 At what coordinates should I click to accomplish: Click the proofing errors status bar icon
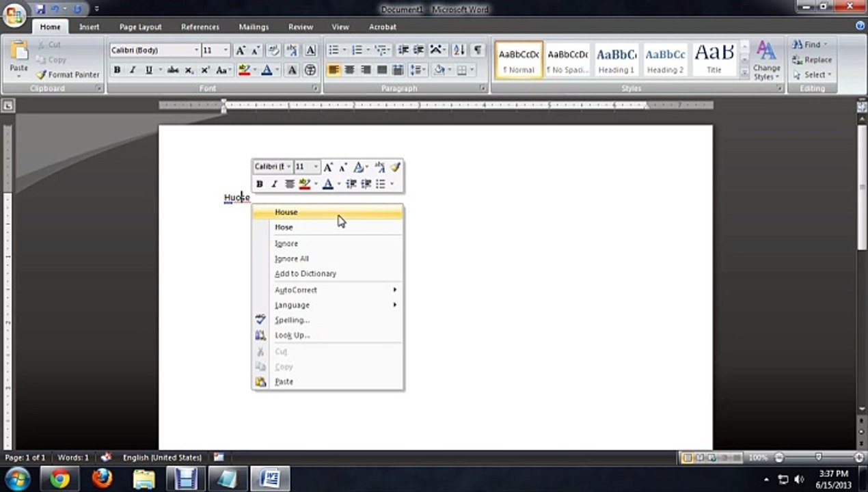click(106, 457)
